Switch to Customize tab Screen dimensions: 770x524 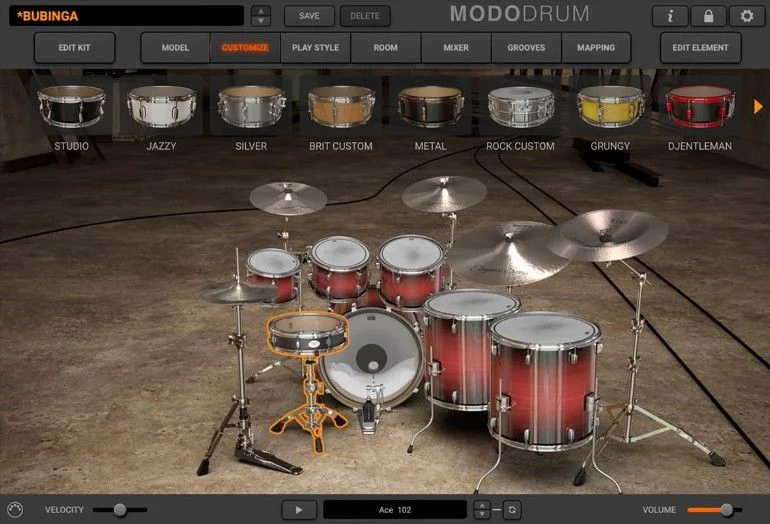coord(245,48)
